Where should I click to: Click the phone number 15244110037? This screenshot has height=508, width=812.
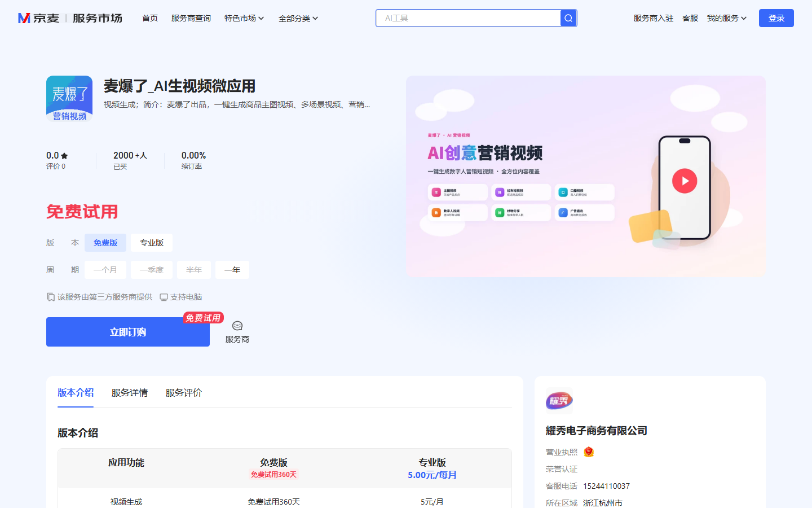coord(606,486)
